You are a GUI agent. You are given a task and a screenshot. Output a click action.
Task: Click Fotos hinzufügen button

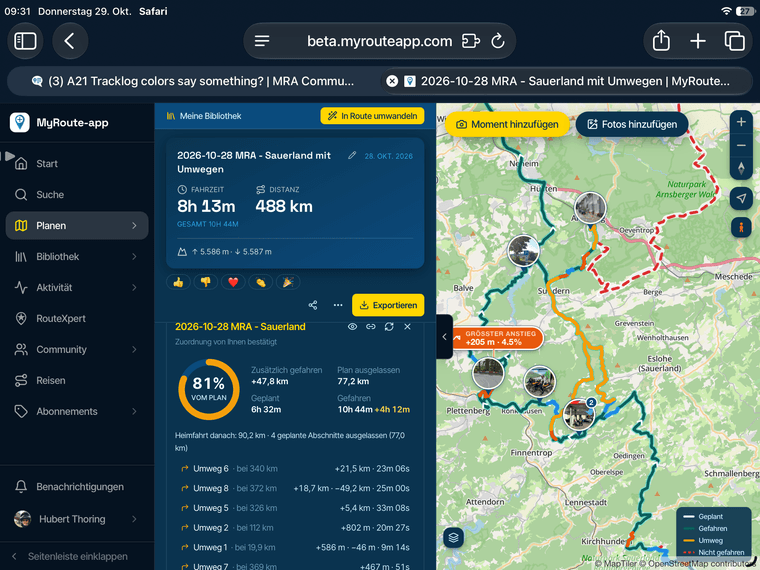(x=632, y=125)
